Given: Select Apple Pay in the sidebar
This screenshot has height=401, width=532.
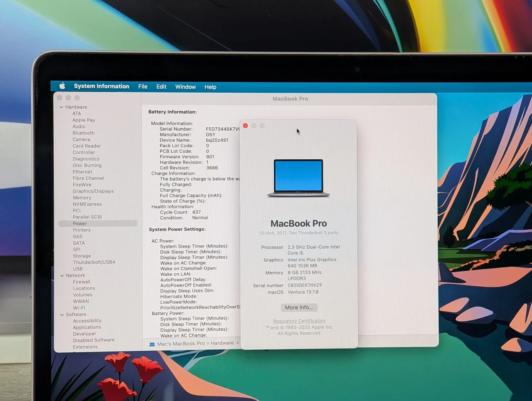Looking at the screenshot, I should 84,120.
